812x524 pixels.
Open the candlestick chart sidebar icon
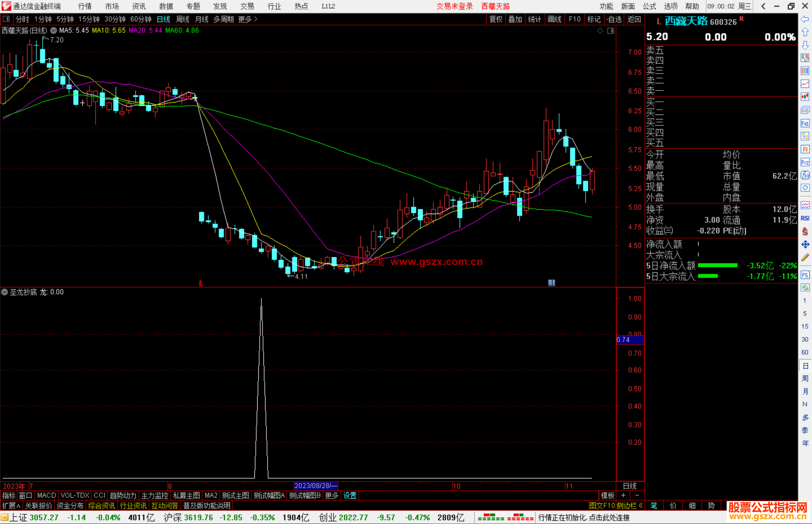804,97
